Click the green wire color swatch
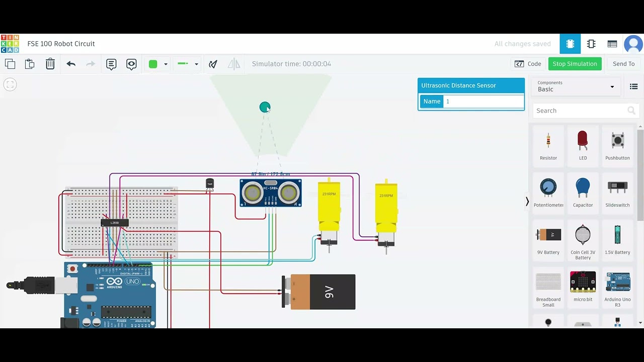The image size is (644, 362). click(x=153, y=64)
